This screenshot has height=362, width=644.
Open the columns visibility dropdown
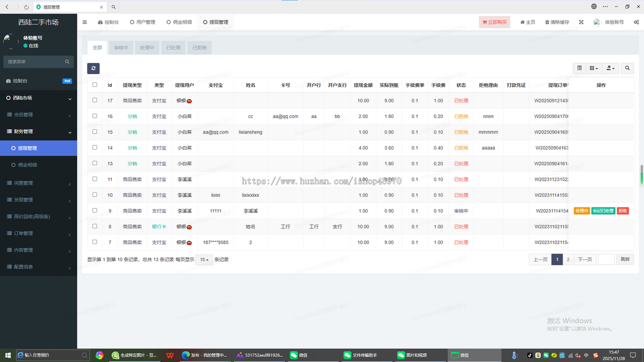(593, 68)
